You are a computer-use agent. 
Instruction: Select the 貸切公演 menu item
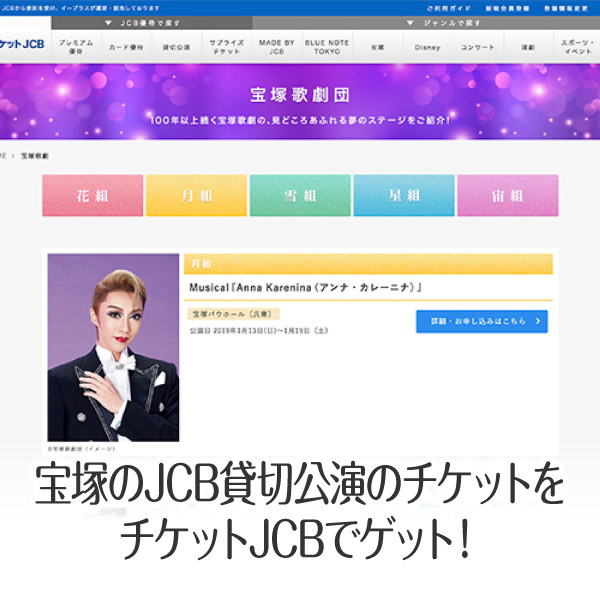click(x=176, y=47)
